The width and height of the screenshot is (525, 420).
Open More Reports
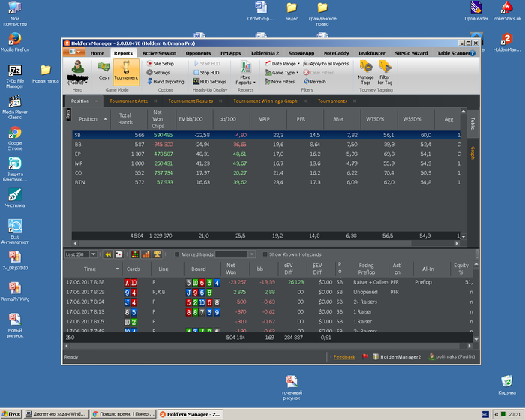(x=245, y=73)
